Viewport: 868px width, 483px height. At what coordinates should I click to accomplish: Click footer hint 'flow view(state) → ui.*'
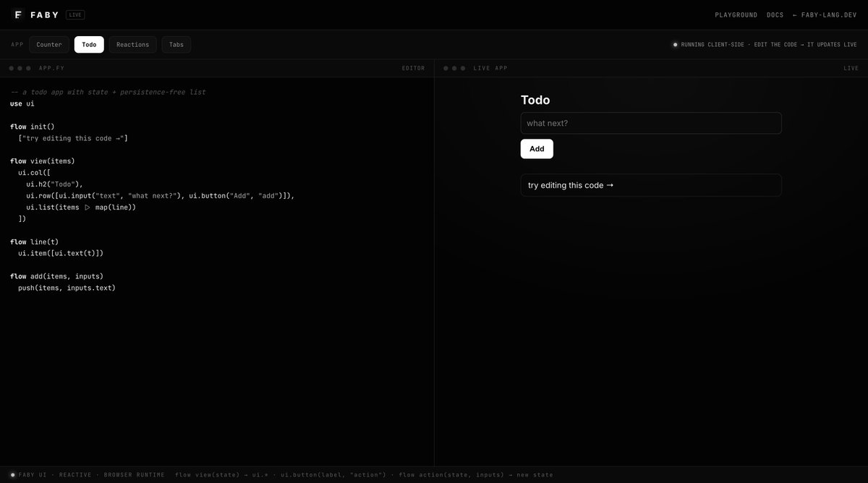(221, 475)
